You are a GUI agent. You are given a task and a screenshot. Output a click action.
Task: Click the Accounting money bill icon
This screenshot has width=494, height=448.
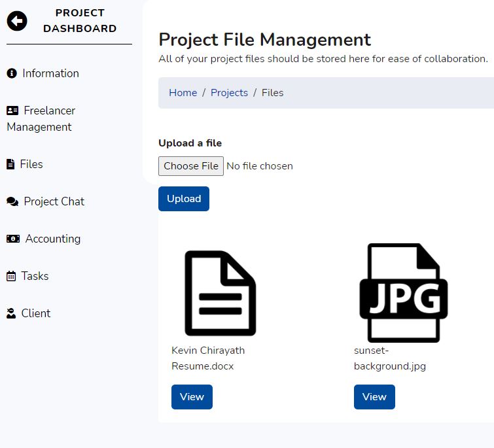(13, 239)
